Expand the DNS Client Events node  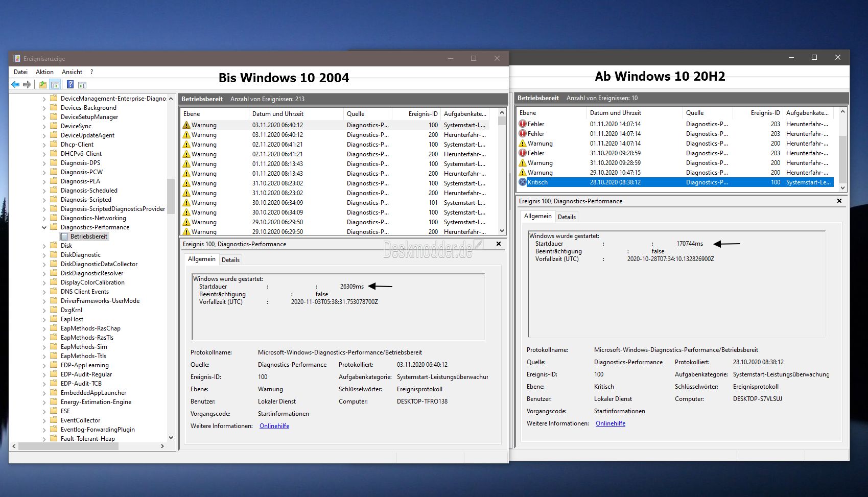pos(44,292)
